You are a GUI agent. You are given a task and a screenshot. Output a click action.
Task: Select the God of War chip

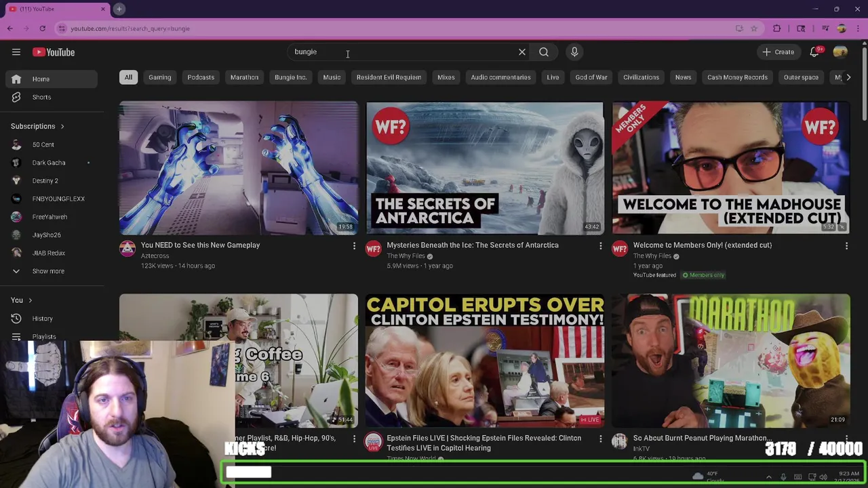pos(591,77)
